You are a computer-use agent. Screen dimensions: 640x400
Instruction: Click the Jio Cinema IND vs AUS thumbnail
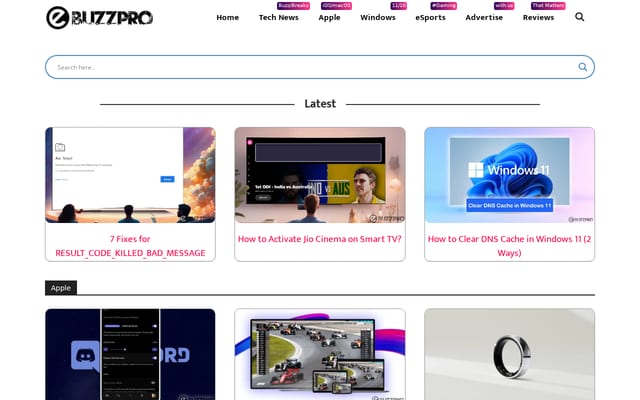point(320,175)
